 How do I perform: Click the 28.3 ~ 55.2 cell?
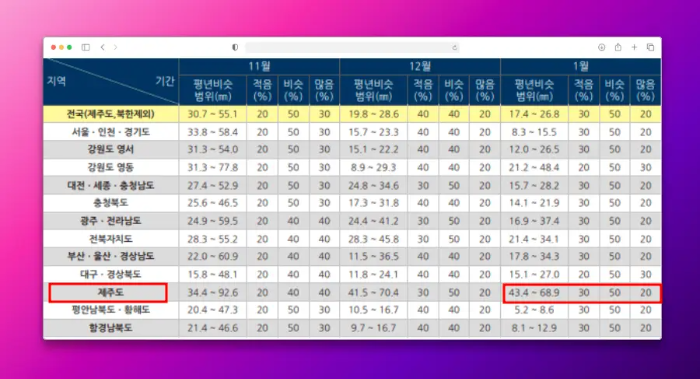coord(212,239)
